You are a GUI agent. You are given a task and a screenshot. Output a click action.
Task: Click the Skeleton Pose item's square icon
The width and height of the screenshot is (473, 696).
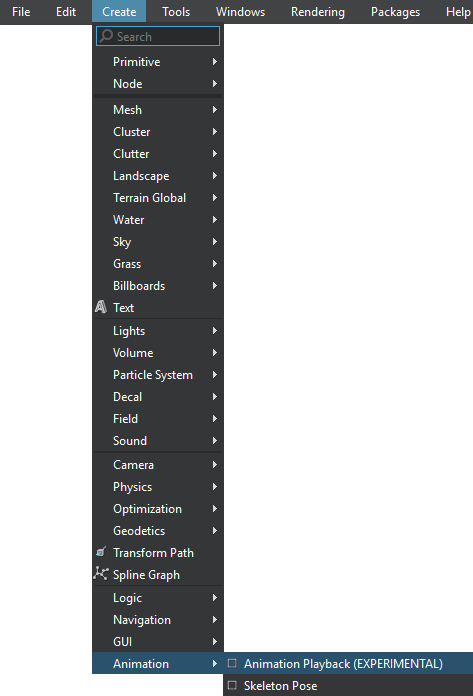click(x=232, y=685)
